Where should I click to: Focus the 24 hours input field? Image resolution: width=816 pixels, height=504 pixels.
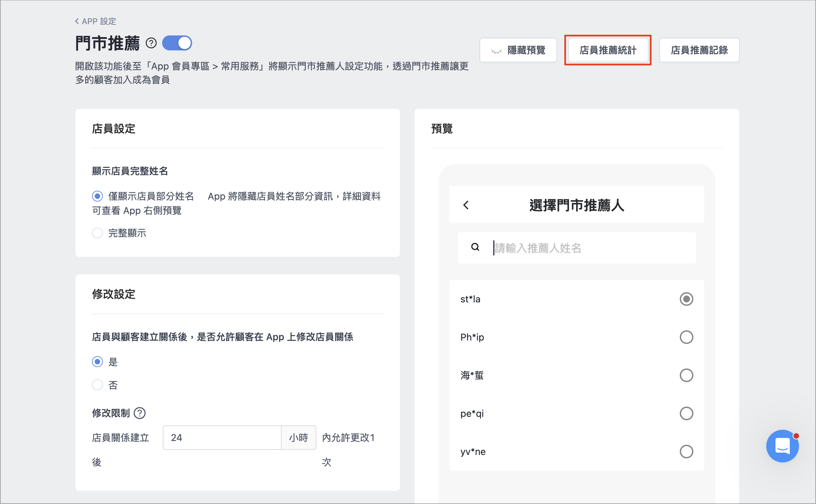(222, 438)
